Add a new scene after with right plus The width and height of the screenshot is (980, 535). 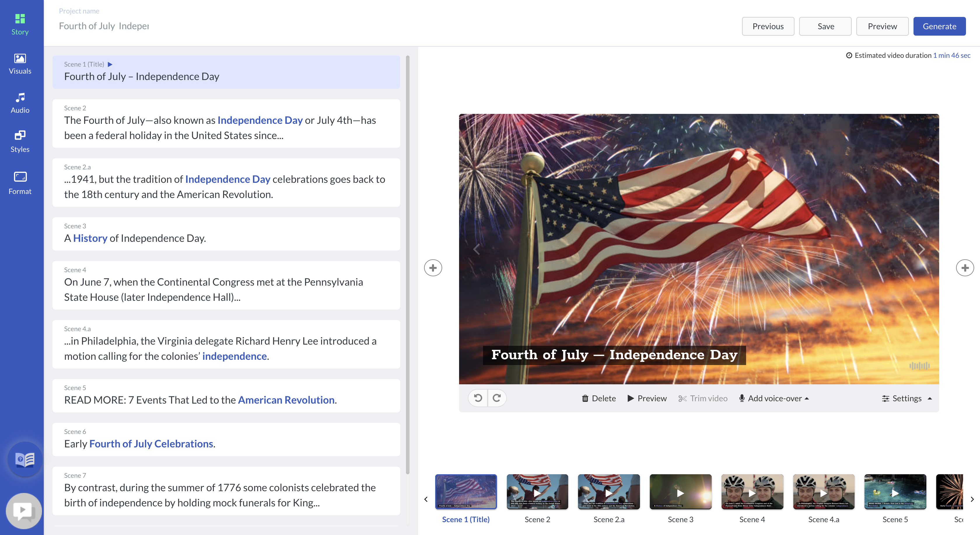pyautogui.click(x=965, y=268)
